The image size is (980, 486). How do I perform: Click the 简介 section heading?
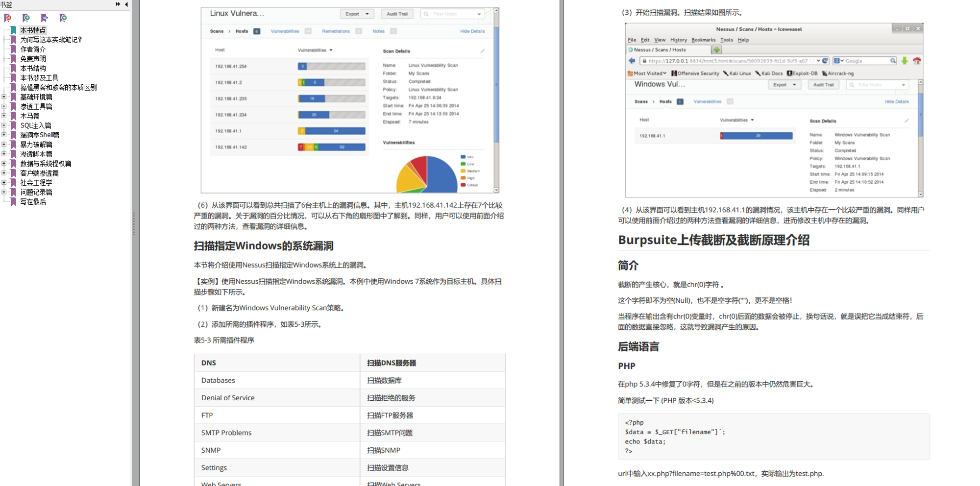628,266
